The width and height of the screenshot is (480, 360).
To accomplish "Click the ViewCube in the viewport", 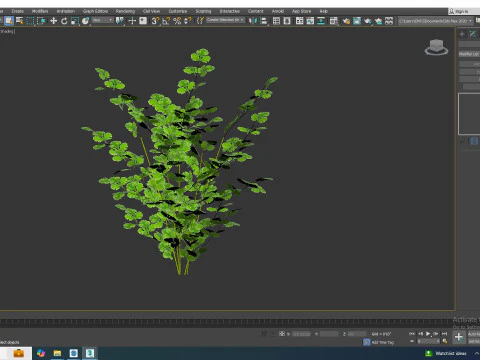I will pos(436,47).
